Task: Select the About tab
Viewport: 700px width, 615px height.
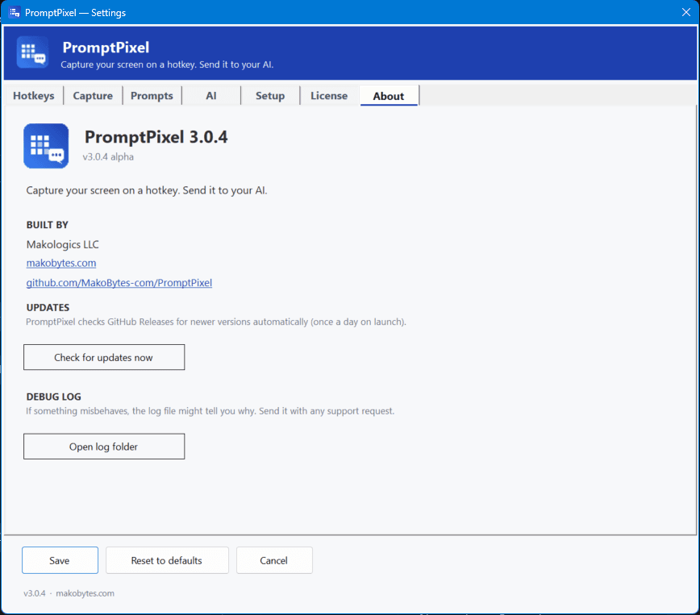Action: pyautogui.click(x=389, y=95)
